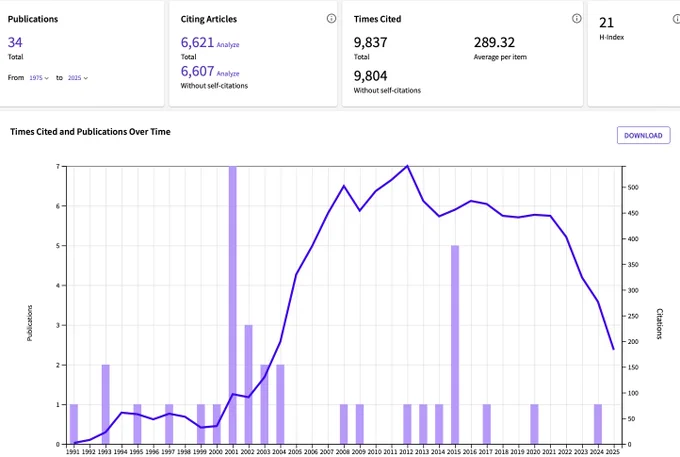Click the Publications axis label
The height and width of the screenshot is (457, 680).
tap(29, 323)
